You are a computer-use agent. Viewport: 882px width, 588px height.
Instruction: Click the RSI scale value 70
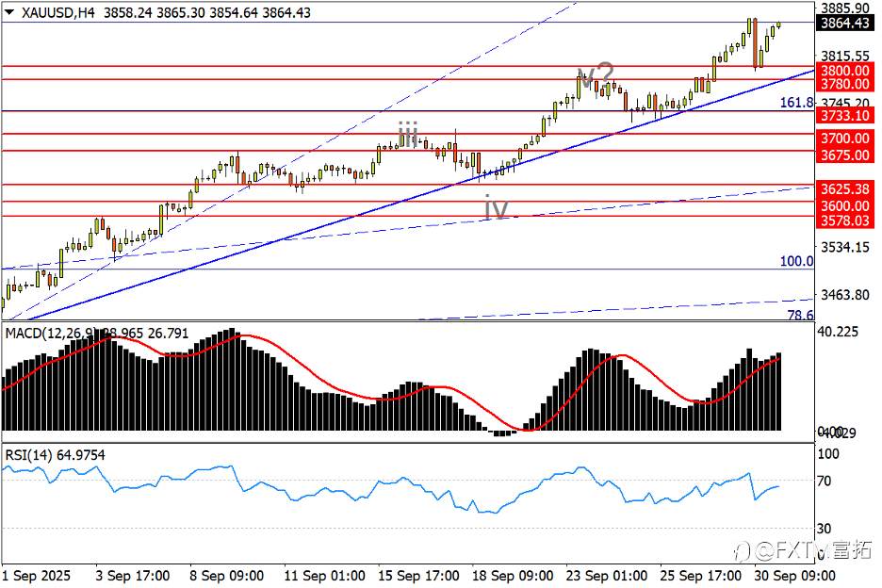click(x=825, y=482)
